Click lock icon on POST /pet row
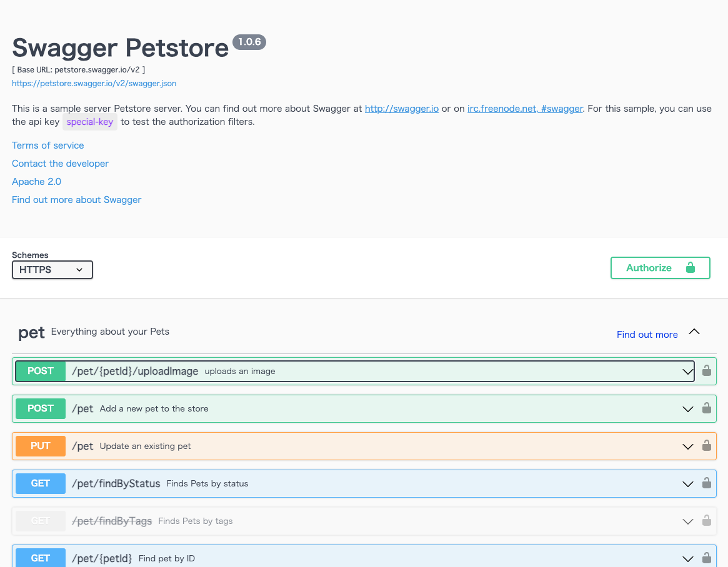 706,408
